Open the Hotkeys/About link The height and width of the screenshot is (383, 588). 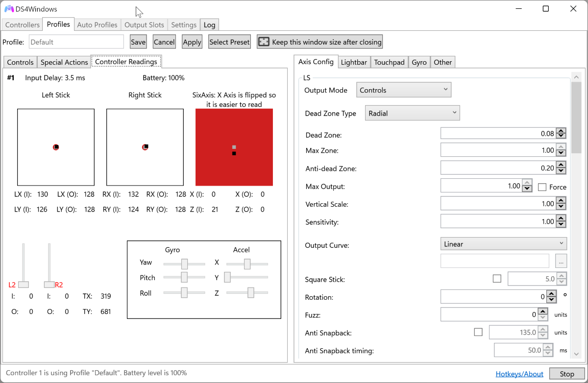[519, 374]
